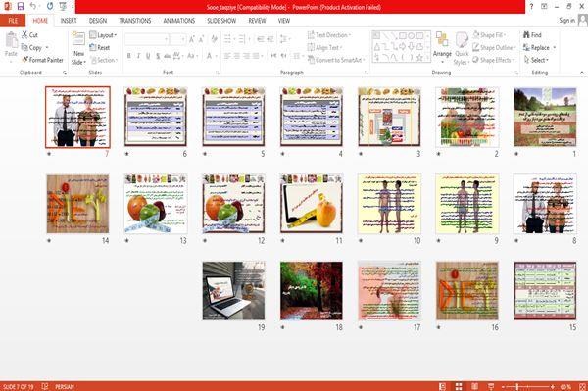
Task: Expand Align Text dropdown
Action: tap(324, 48)
